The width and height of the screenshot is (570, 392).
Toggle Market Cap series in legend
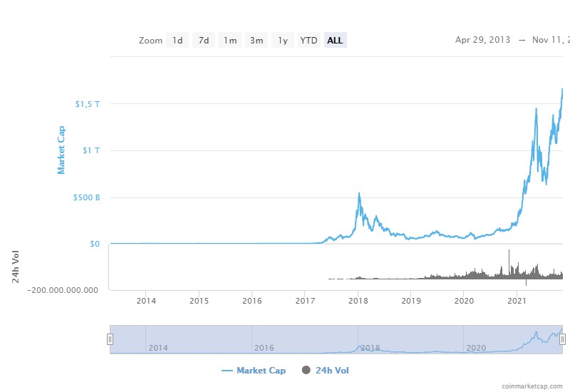pyautogui.click(x=261, y=371)
